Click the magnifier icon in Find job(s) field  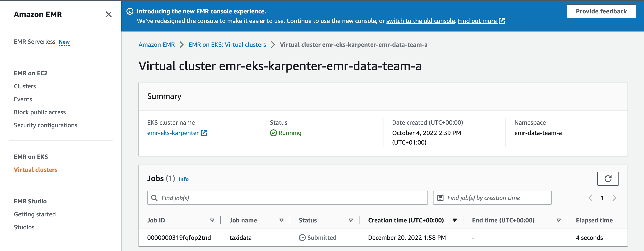(154, 198)
